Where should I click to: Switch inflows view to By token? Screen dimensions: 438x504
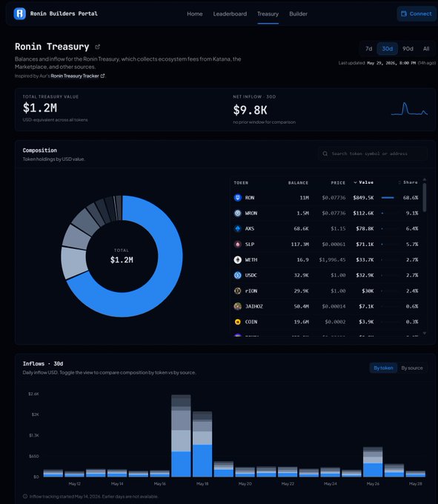[383, 368]
